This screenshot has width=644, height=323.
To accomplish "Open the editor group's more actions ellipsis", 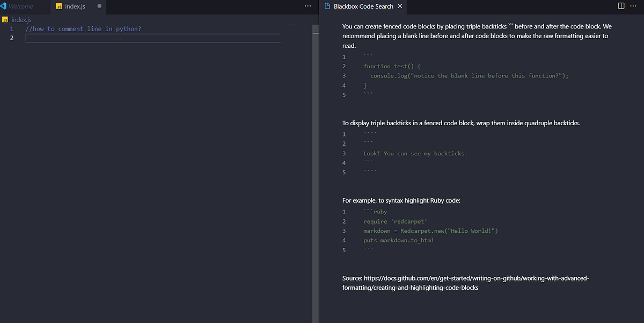I will (x=307, y=5).
